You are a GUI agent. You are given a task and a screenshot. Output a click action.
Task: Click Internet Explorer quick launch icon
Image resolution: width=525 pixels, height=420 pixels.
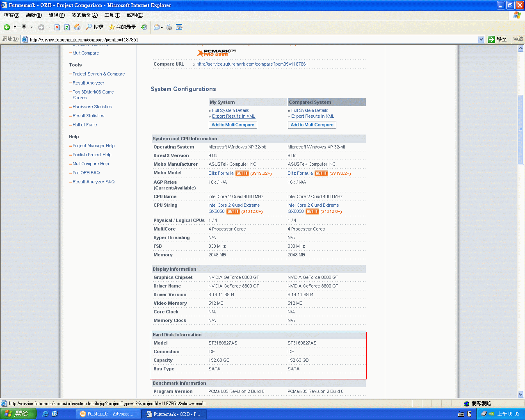point(46,414)
